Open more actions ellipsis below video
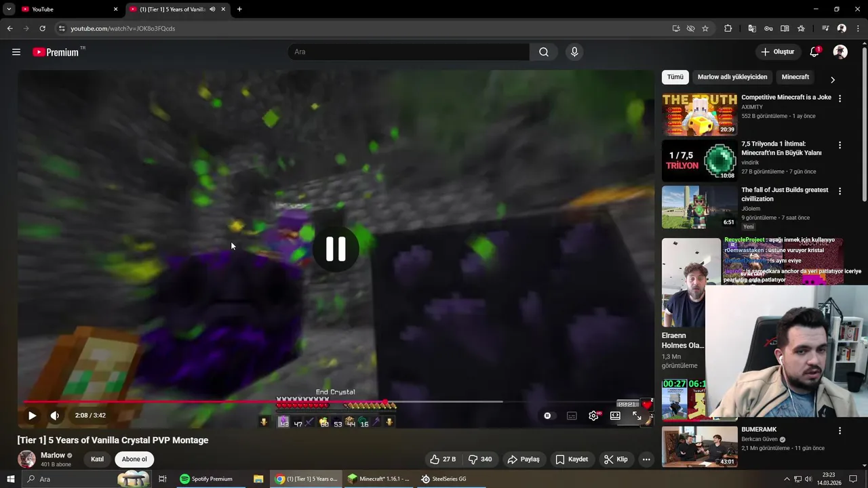The height and width of the screenshot is (488, 868). (x=646, y=460)
